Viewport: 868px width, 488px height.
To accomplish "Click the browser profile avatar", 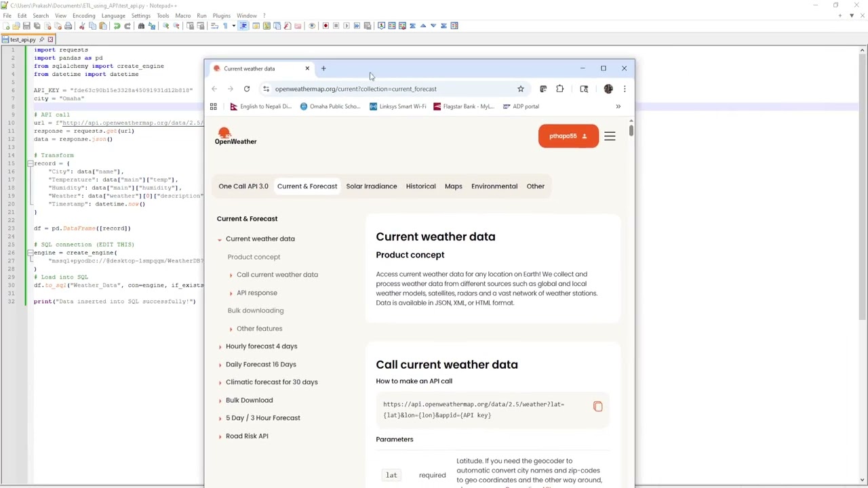I will 608,89.
